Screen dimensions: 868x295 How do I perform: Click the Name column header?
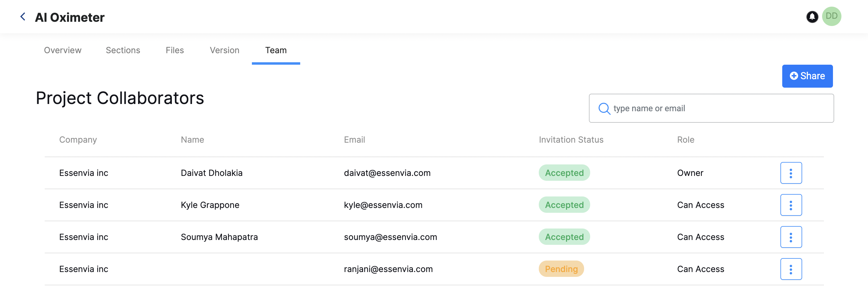(x=192, y=140)
